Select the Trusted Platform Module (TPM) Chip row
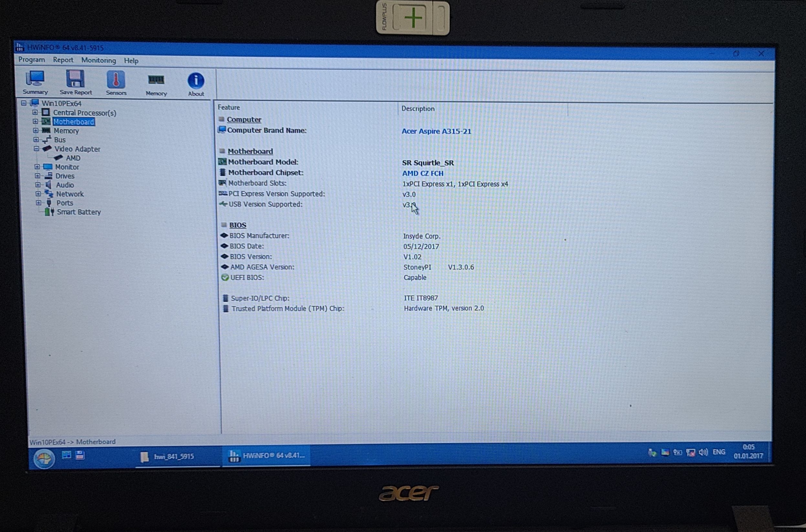 353,309
